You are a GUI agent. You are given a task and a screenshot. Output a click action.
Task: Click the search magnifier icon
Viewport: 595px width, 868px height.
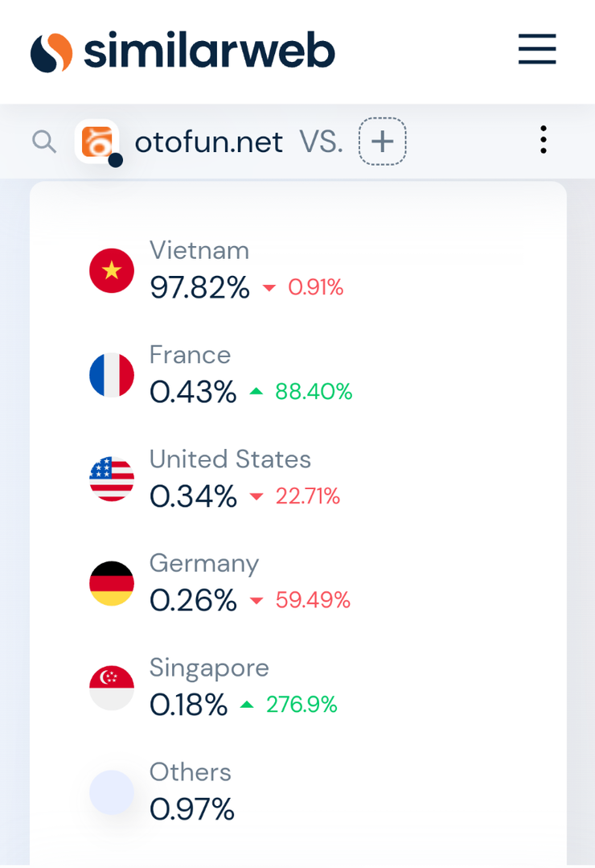44,142
